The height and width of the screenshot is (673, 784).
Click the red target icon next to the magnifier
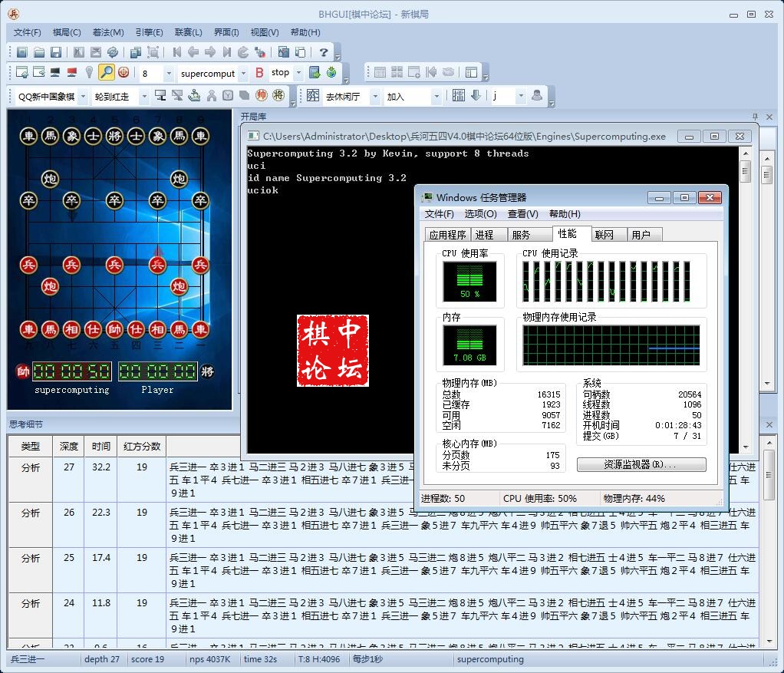[x=124, y=72]
